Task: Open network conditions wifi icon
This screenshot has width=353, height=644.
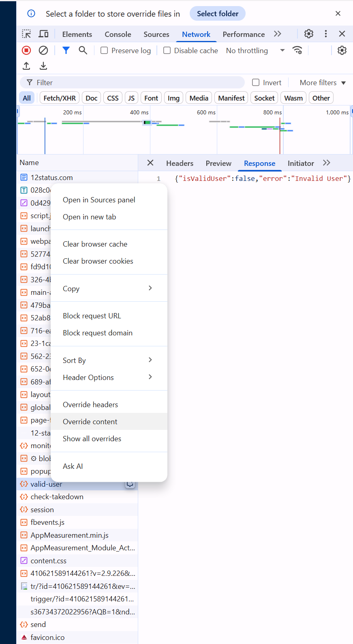Action: click(x=297, y=50)
